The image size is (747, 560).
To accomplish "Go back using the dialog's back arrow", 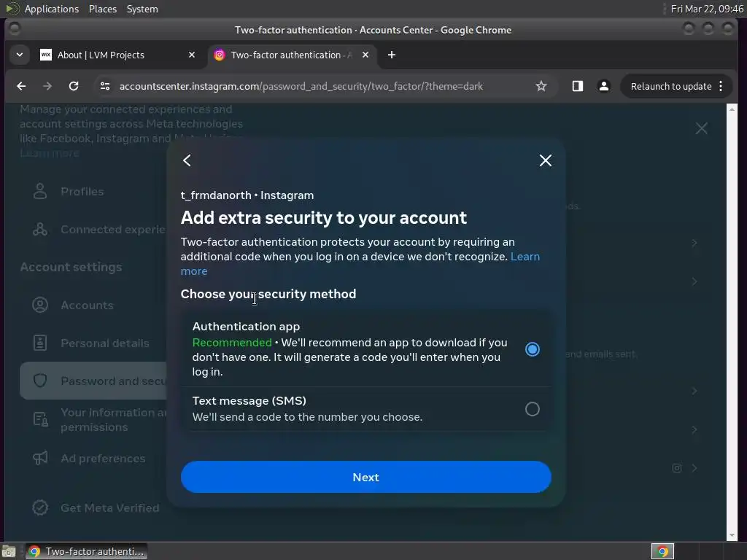I will click(x=187, y=160).
